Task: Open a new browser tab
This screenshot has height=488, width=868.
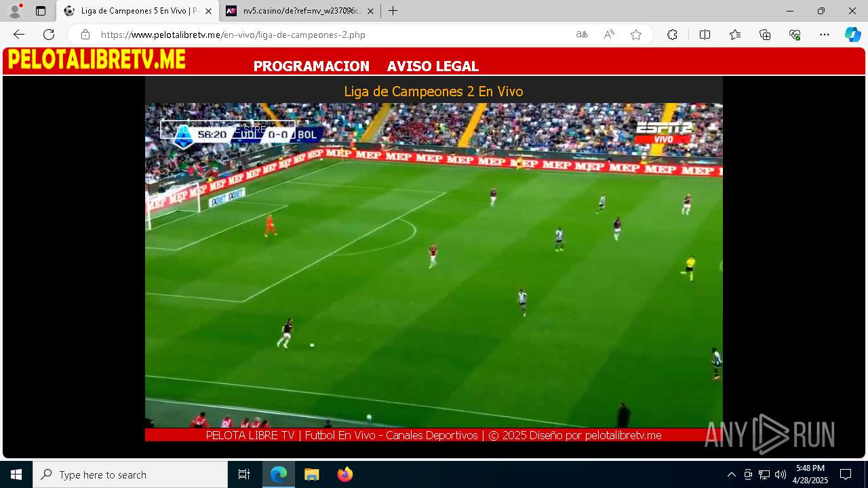Action: pyautogui.click(x=393, y=11)
